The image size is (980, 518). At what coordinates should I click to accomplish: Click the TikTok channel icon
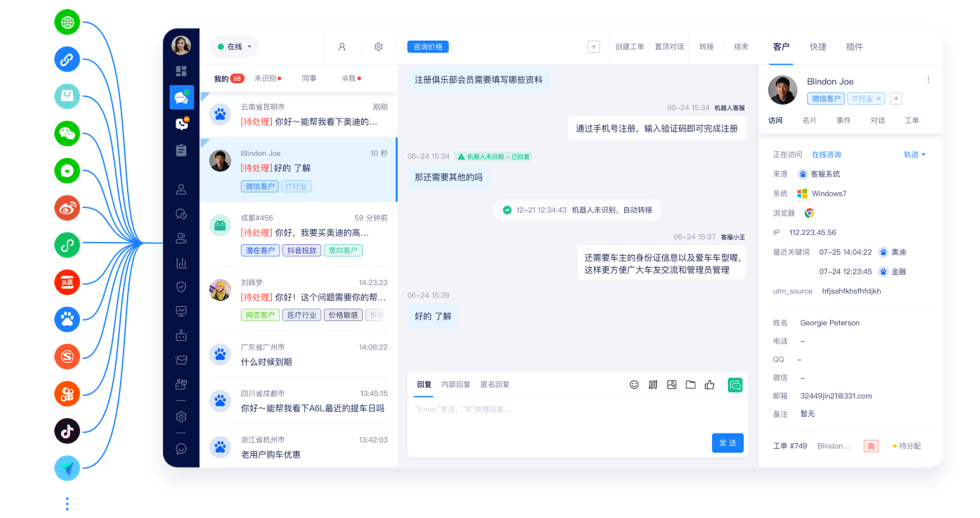coord(67,431)
